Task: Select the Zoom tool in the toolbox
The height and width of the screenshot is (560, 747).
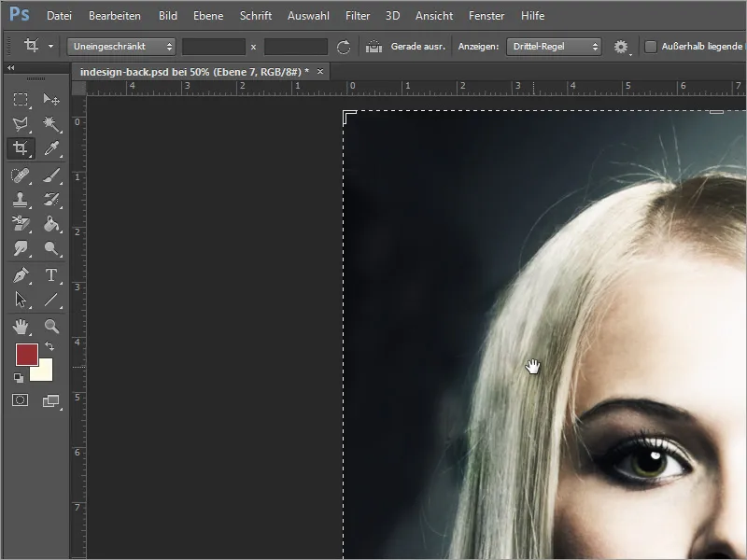Action: [x=51, y=327]
